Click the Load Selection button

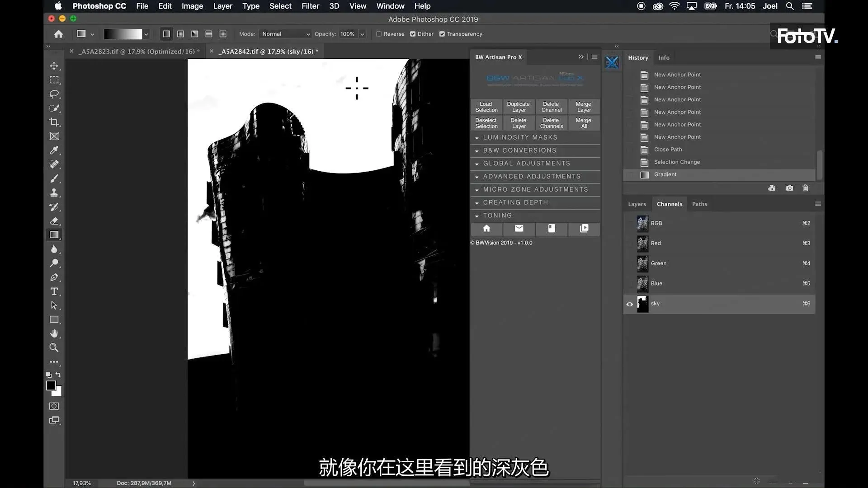click(x=486, y=107)
